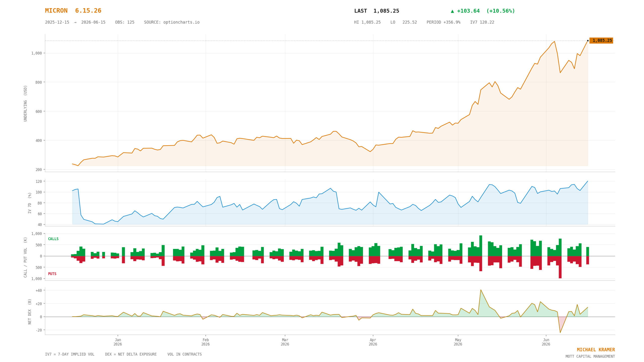Click the MICRON 6.15.26 chart title

tap(73, 11)
